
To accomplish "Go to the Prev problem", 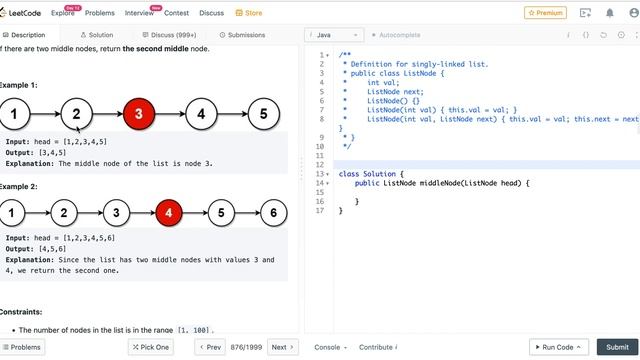I will click(210, 347).
